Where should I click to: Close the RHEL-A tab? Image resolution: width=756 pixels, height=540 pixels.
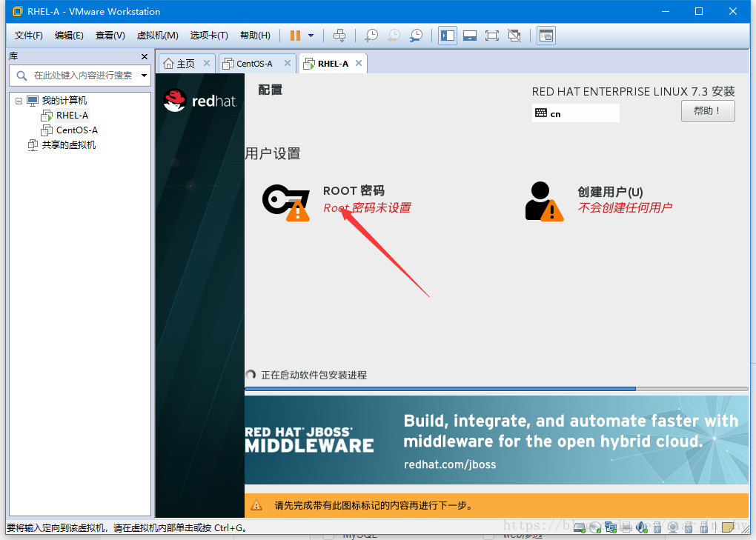coord(359,63)
